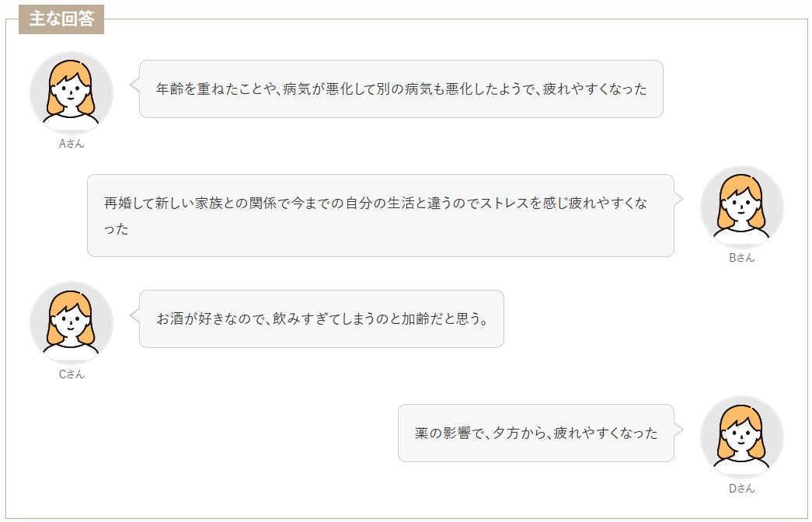The image size is (812, 522).
Task: Click the pointer tail on Bさん's speech bubble
Action: (678, 198)
